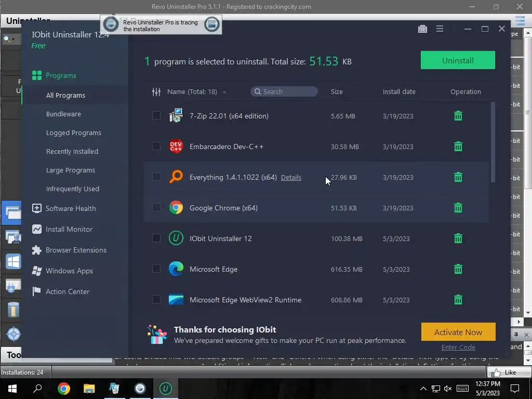Click trash icon in Everything 1.4.1.1022 row
532x399 pixels.
coord(458,177)
